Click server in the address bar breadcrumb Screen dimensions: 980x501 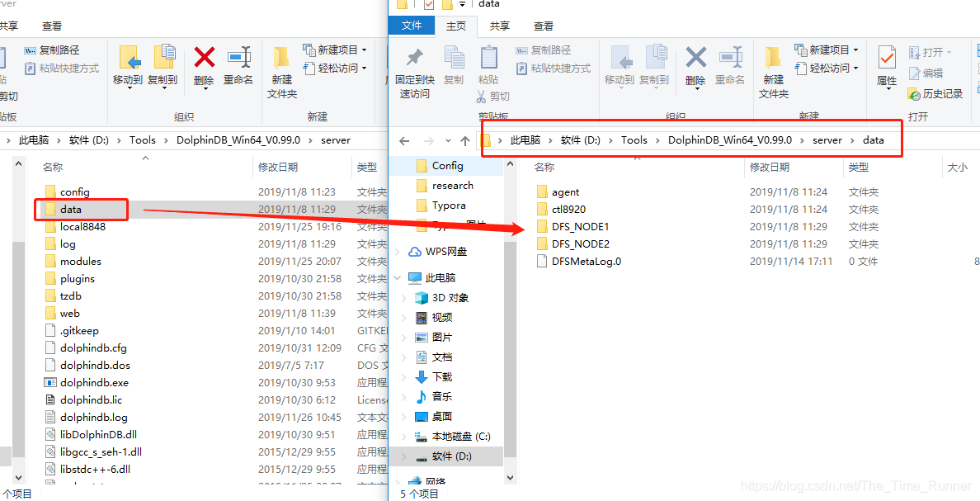tap(827, 139)
